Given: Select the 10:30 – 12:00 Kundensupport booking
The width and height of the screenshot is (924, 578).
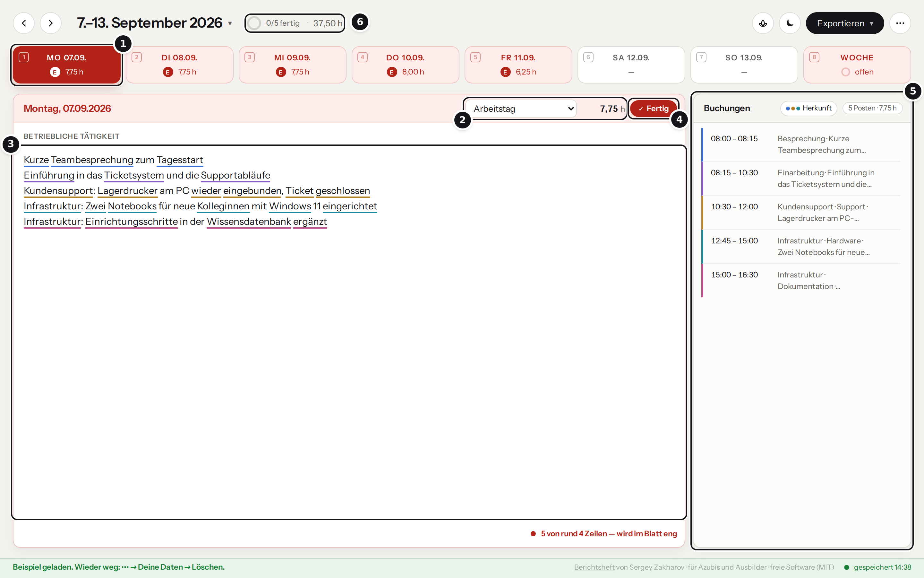Looking at the screenshot, I should [801, 213].
